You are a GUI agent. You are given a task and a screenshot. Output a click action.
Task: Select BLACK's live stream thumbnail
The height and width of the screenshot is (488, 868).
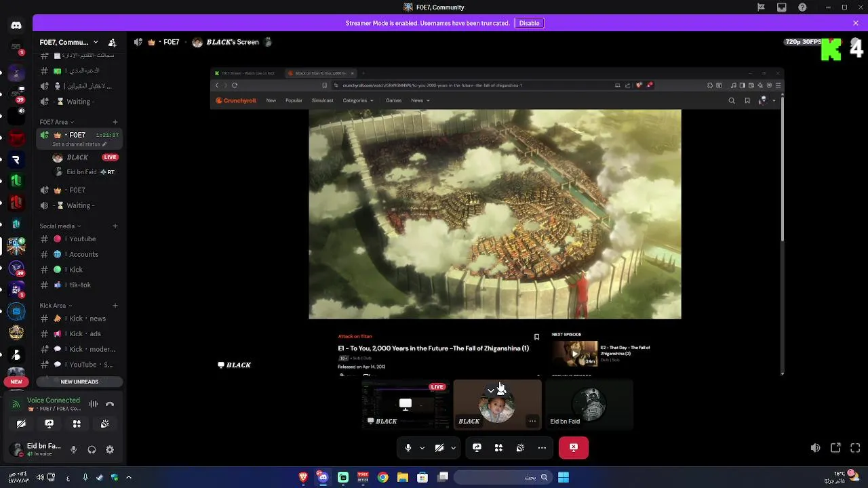tap(406, 405)
